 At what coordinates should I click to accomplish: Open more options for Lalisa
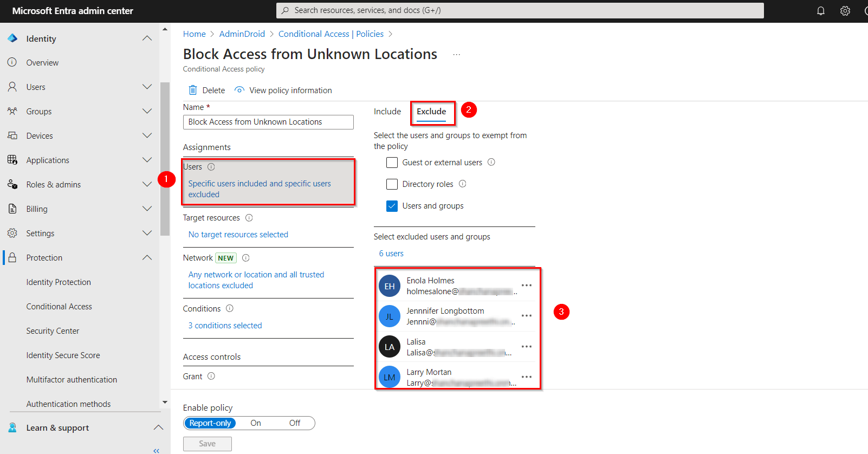tap(527, 347)
